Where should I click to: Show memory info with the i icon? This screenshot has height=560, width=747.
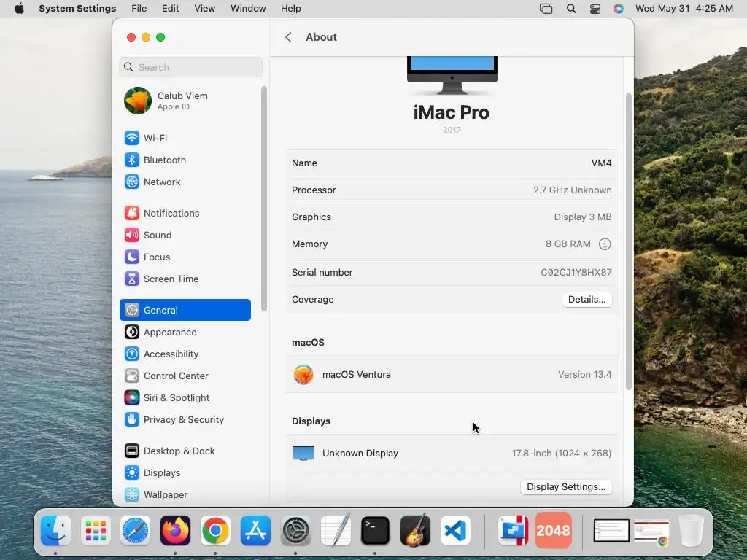605,244
